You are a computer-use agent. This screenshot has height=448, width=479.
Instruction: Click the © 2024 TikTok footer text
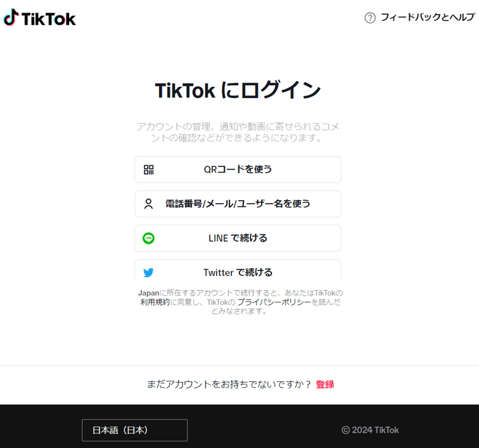pyautogui.click(x=370, y=430)
